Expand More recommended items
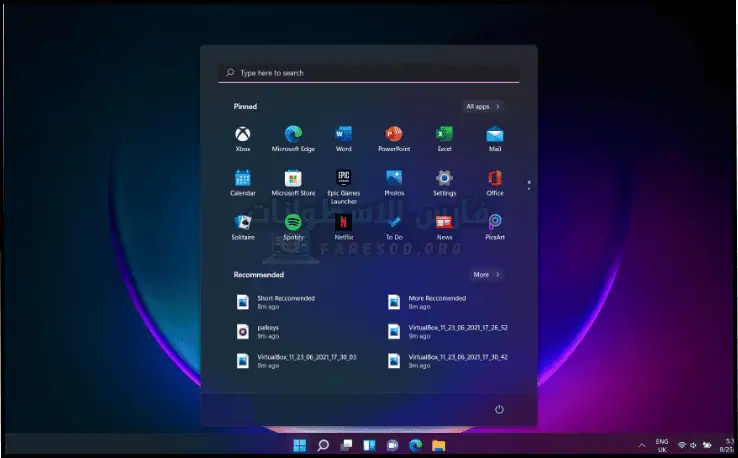 [x=486, y=274]
